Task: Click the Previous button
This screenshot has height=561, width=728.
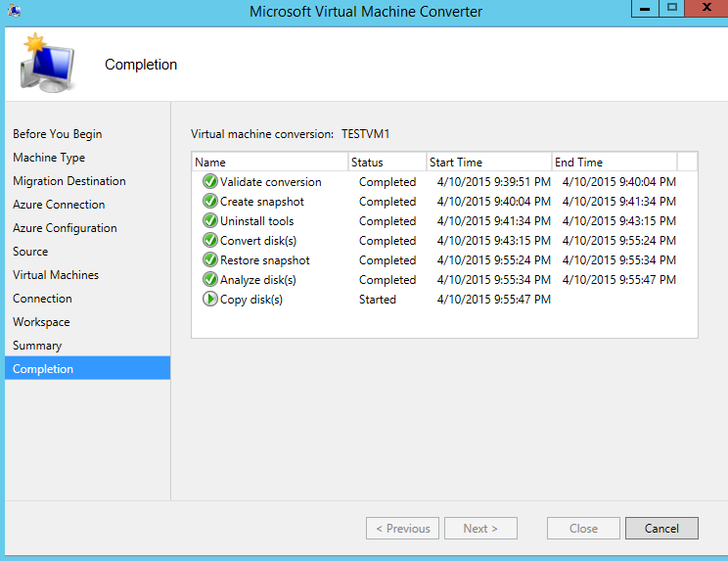Action: [402, 529]
